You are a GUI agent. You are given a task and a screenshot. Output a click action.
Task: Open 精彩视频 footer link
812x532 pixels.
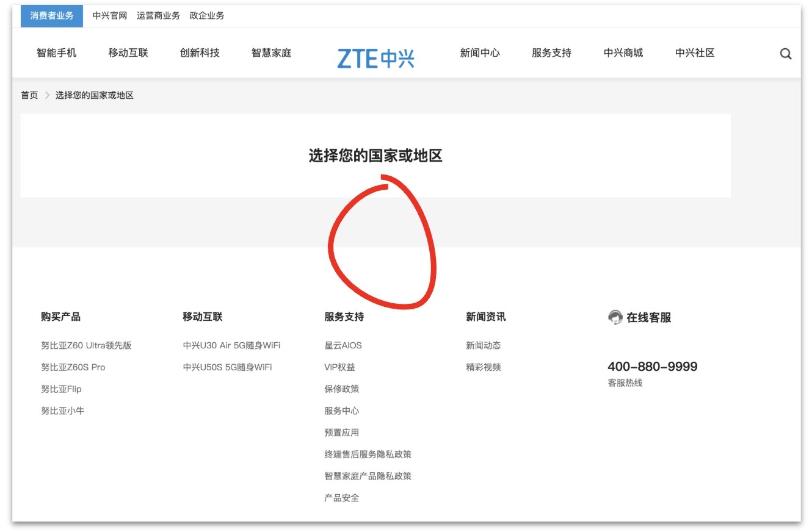click(484, 367)
